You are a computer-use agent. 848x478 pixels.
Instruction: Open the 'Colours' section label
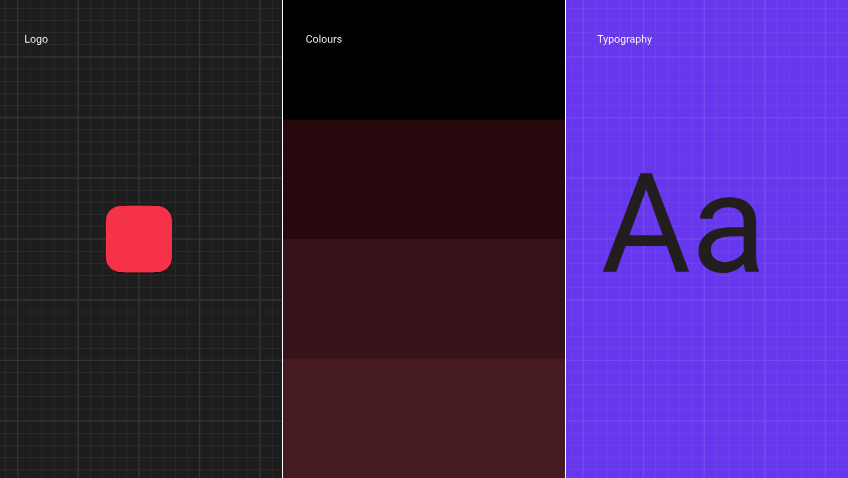323,39
